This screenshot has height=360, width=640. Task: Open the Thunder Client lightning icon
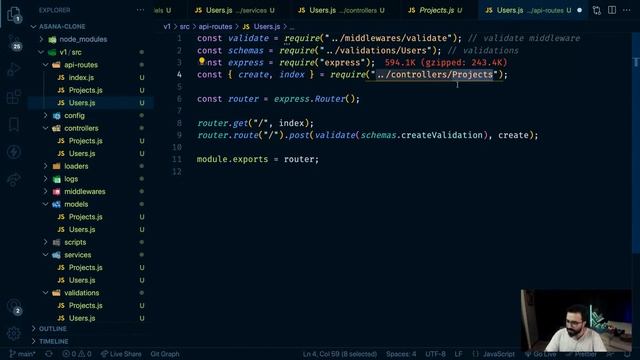coord(14,152)
